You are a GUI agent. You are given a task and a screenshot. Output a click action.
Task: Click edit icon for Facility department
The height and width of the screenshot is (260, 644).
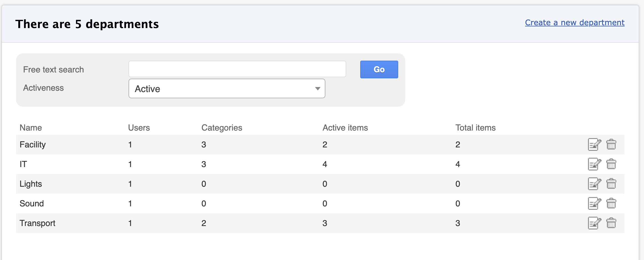pyautogui.click(x=594, y=145)
